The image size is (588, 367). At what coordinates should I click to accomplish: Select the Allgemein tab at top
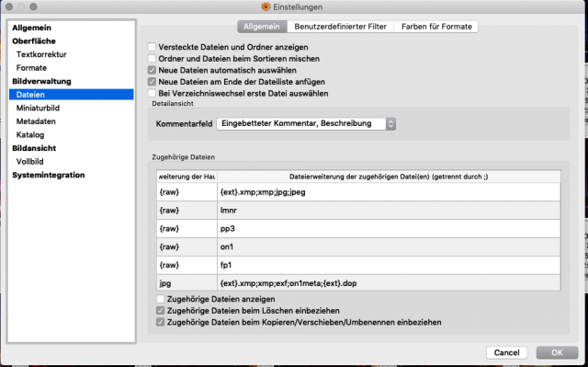tap(262, 27)
